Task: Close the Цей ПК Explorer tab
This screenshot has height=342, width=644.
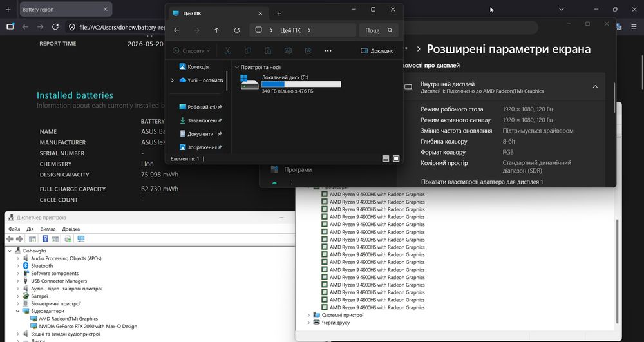Action: coord(260,13)
